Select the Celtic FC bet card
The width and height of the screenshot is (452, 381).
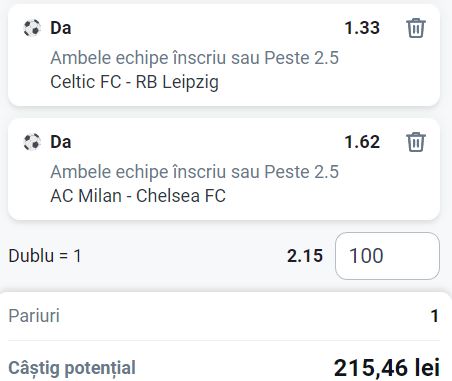coord(224,55)
